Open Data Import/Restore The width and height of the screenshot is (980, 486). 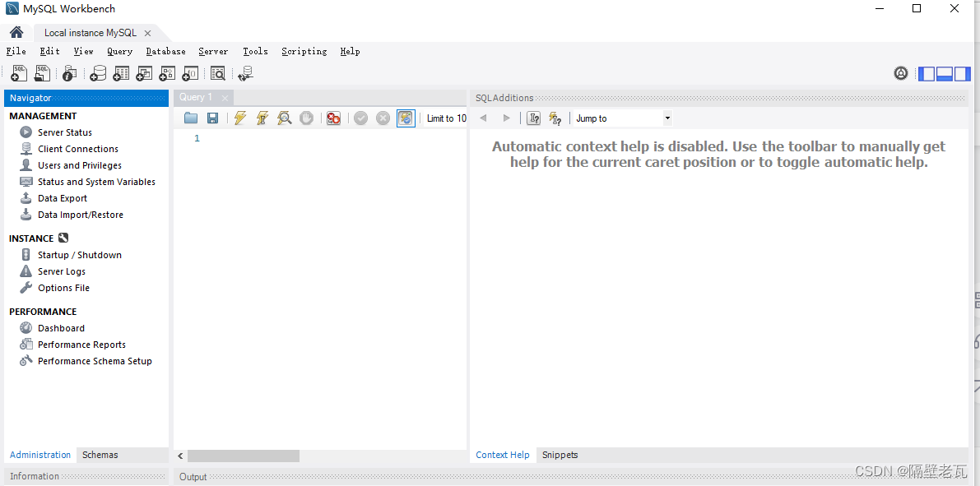(81, 215)
